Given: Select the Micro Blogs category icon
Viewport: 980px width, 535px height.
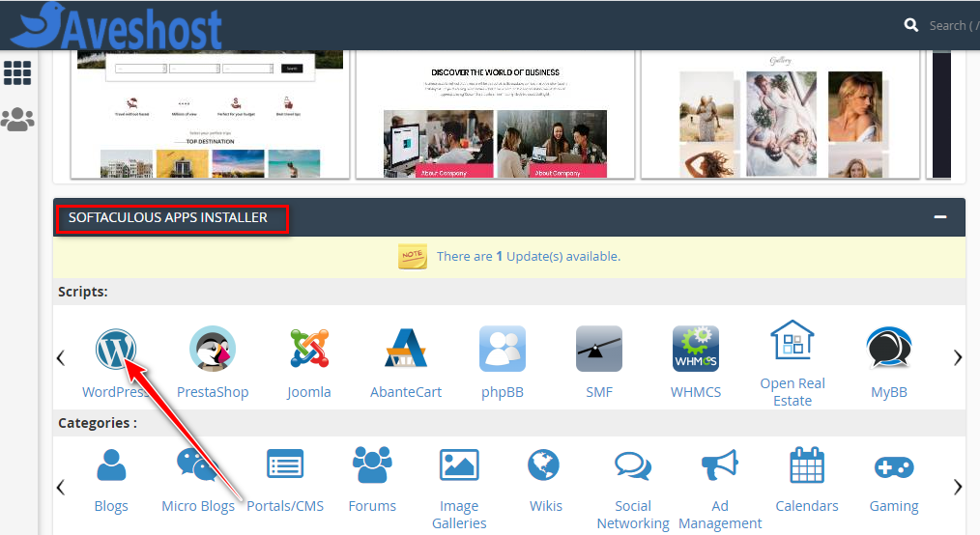Looking at the screenshot, I should (197, 465).
